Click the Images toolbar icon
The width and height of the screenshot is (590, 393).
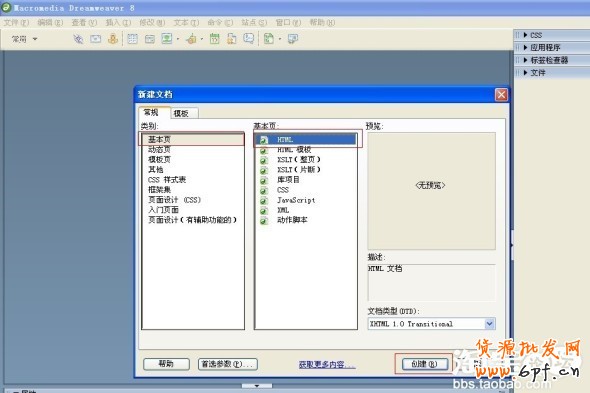coord(167,39)
